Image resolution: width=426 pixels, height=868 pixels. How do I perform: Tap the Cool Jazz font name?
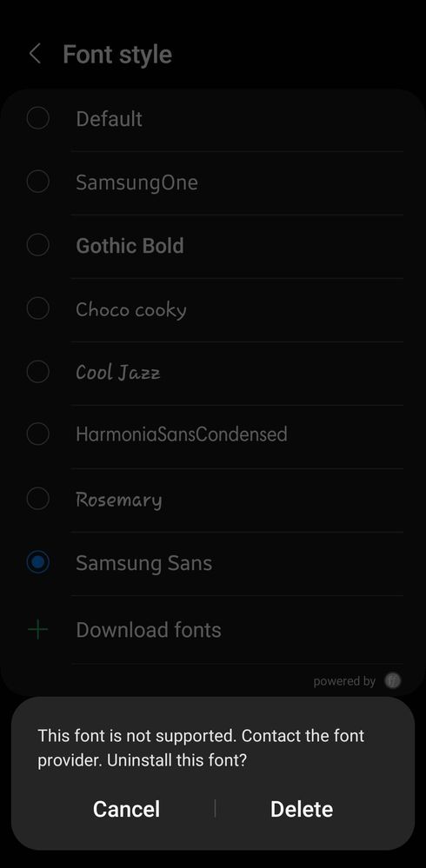(x=118, y=373)
